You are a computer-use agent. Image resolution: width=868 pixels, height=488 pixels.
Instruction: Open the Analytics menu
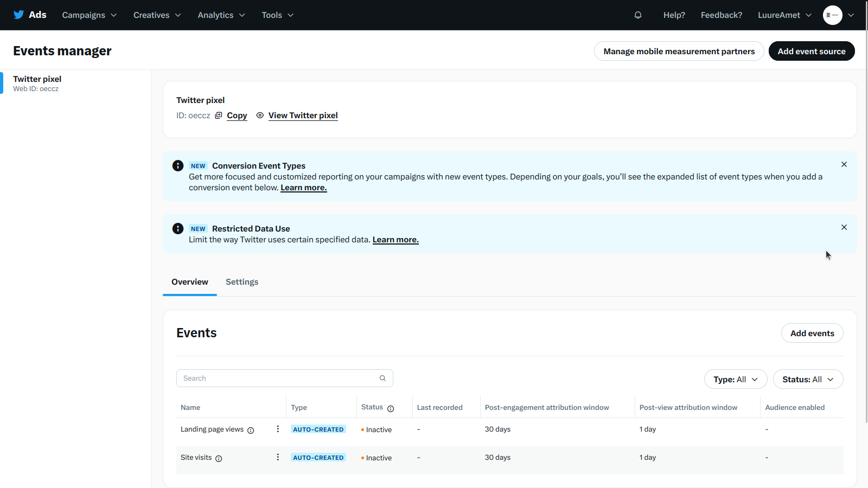[x=221, y=15]
